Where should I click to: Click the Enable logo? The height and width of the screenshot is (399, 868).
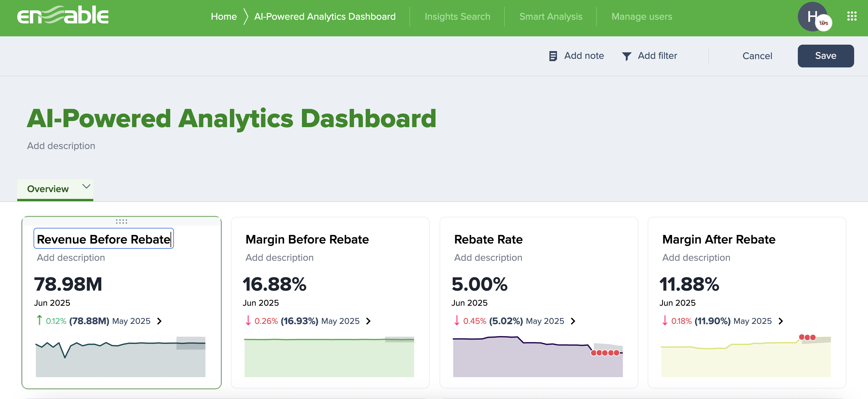(63, 15)
